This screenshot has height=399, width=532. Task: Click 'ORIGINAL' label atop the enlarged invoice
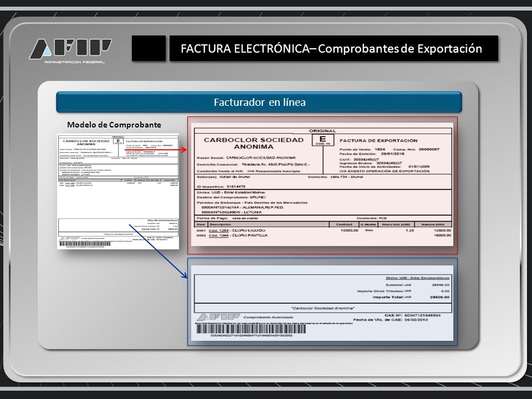pyautogui.click(x=323, y=131)
